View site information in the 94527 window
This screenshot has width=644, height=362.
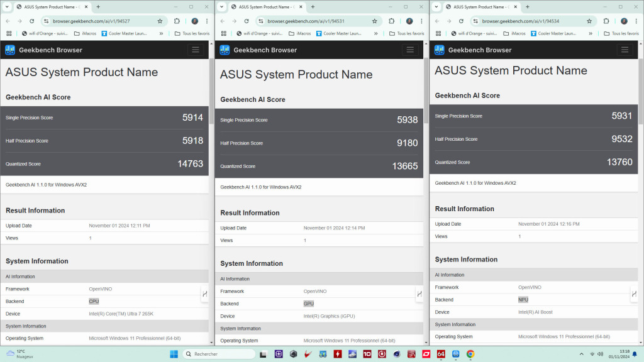tap(47, 21)
